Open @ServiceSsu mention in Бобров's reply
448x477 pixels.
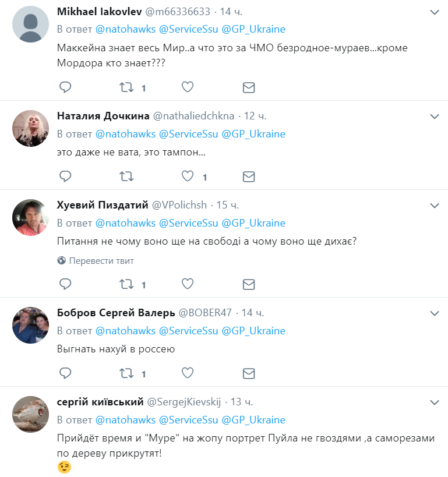coord(188,331)
